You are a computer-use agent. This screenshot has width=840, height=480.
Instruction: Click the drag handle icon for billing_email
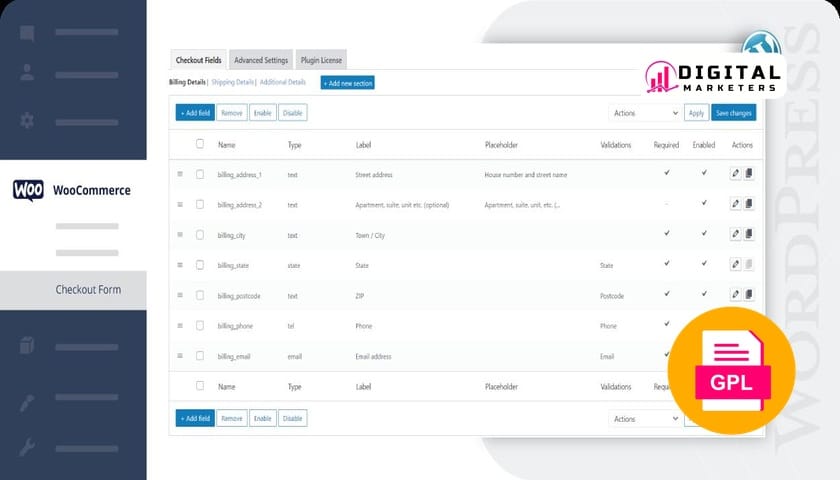click(x=180, y=356)
